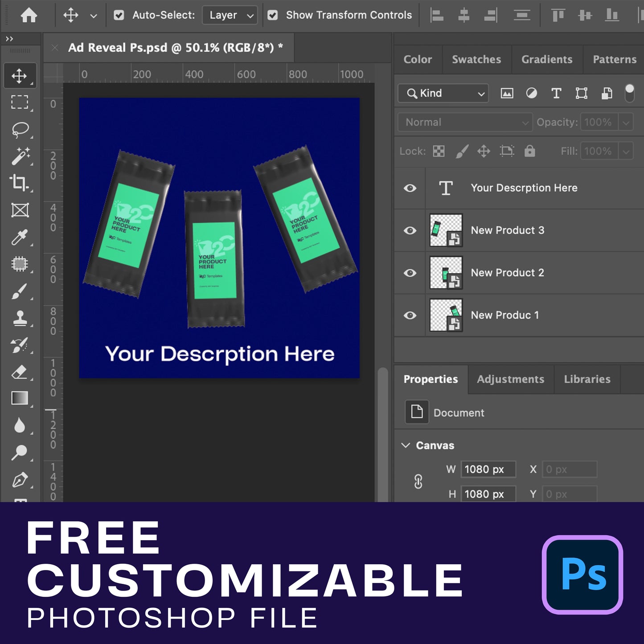Click the lock all padlock icon
Image resolution: width=644 pixels, height=644 pixels.
(x=529, y=151)
